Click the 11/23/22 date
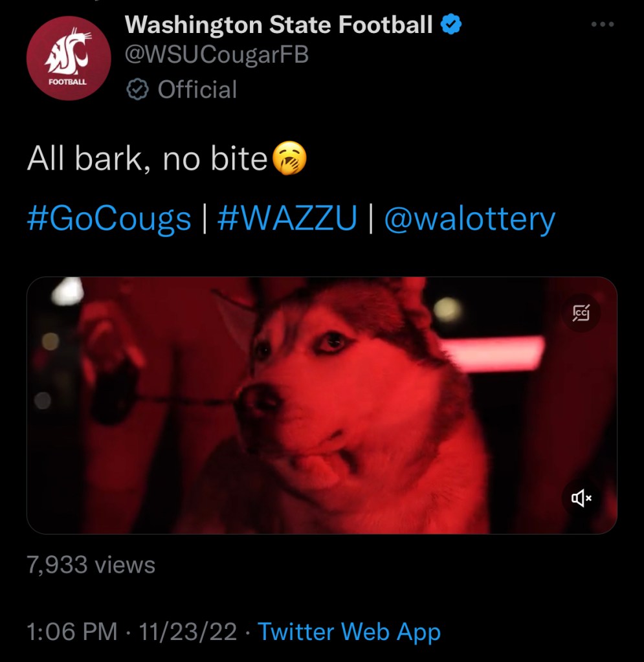The height and width of the screenshot is (662, 644). coord(188,631)
